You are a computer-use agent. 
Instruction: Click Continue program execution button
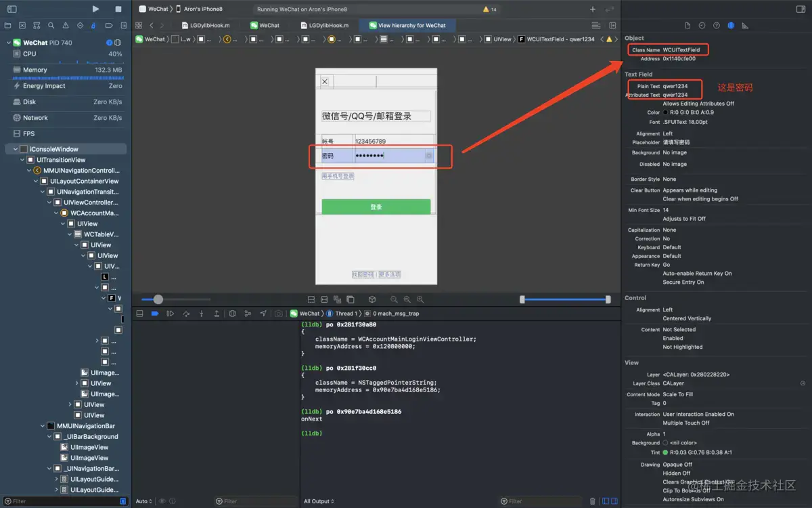pos(170,314)
